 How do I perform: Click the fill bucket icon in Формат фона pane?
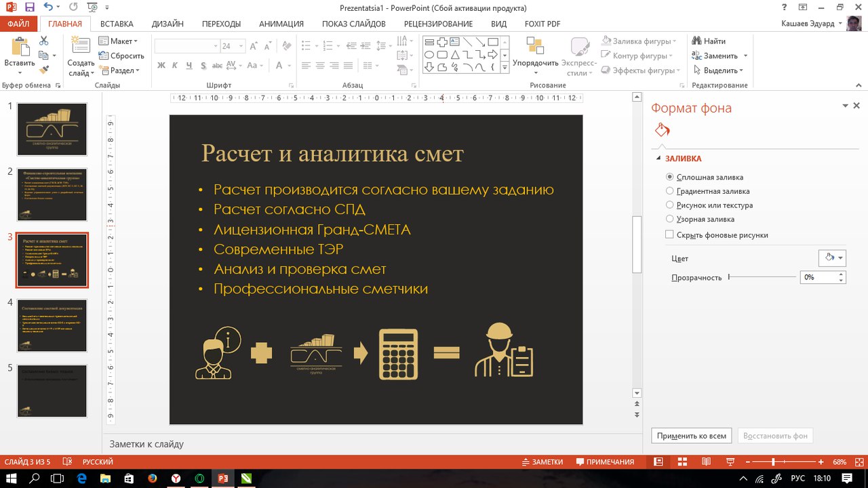(x=663, y=130)
